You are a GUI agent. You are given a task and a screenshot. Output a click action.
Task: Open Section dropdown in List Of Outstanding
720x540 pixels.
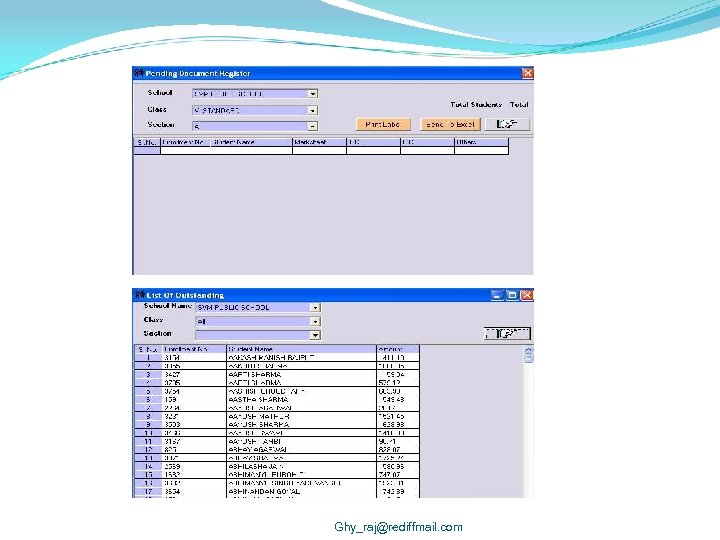pyautogui.click(x=315, y=335)
